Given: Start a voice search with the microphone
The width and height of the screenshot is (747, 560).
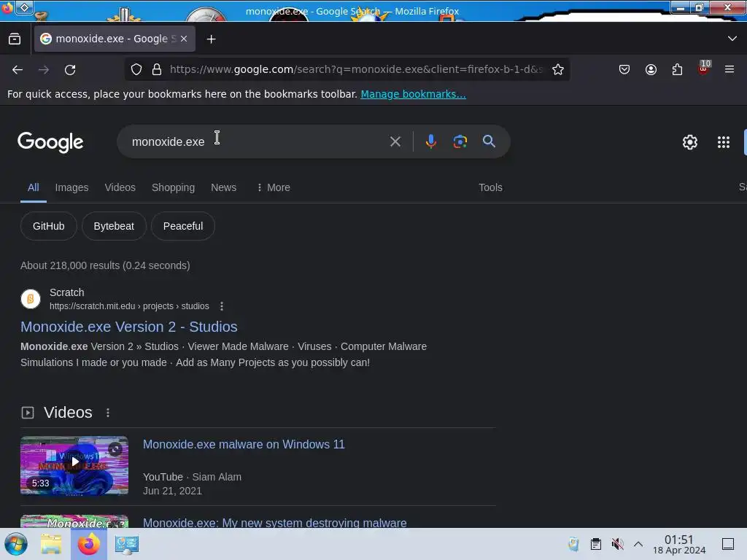Looking at the screenshot, I should 430,141.
